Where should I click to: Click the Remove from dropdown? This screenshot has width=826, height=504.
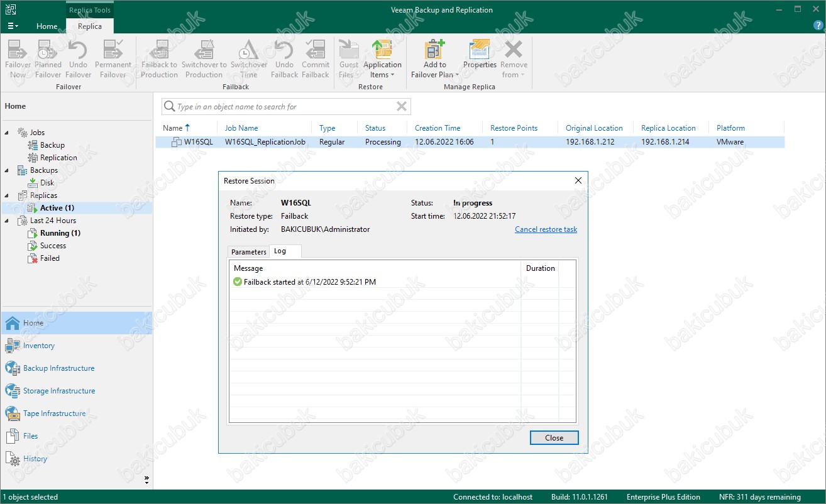click(x=514, y=58)
